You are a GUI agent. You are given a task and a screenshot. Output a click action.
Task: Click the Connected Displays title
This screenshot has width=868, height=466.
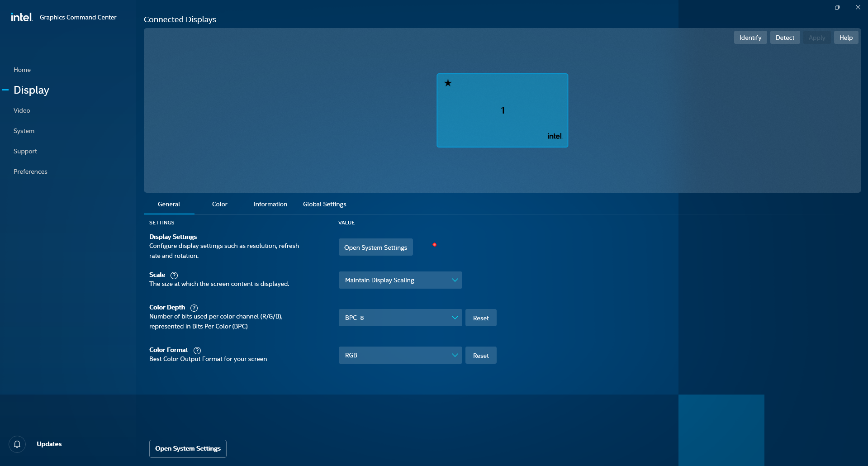coord(180,19)
